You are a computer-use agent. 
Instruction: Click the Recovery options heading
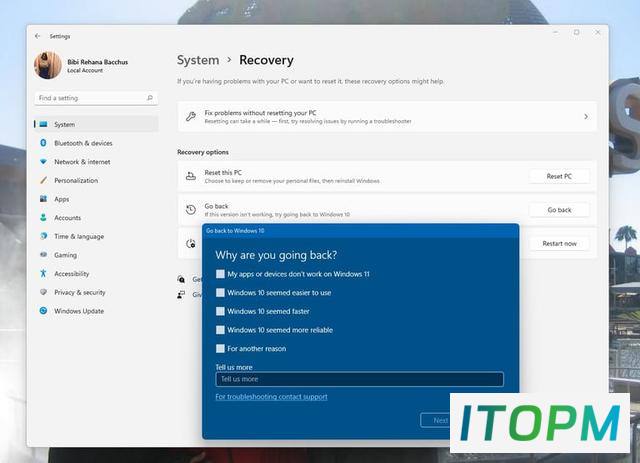coord(203,152)
